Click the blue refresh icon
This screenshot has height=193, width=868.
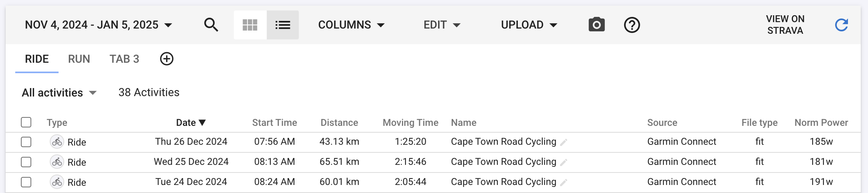(841, 25)
